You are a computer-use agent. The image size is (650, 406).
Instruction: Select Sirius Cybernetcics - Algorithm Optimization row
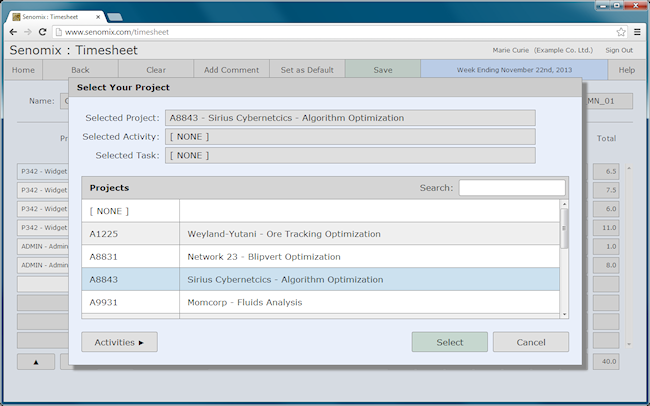[x=320, y=279]
